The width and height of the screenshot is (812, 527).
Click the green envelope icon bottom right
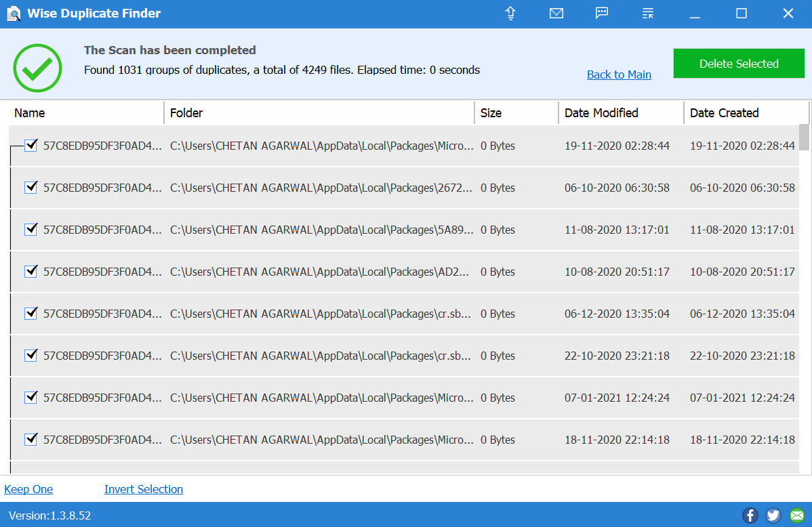796,515
